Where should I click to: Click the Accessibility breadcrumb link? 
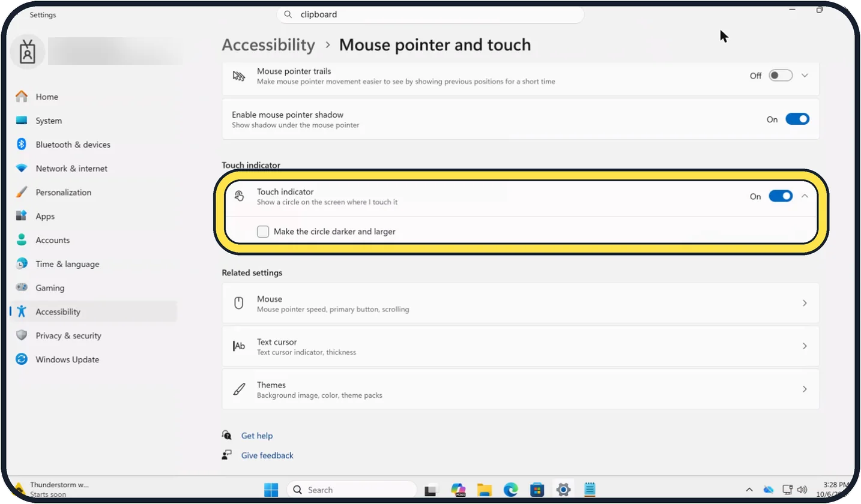click(268, 45)
